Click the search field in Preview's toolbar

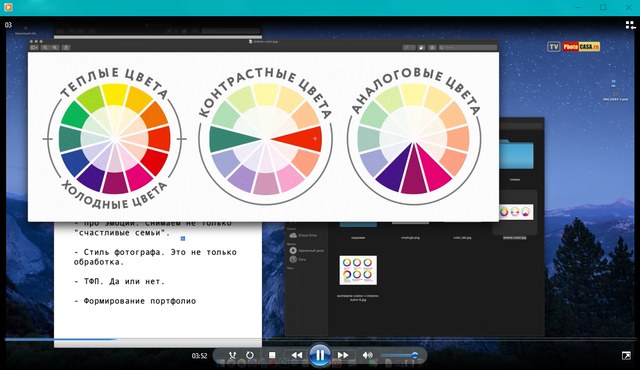468,48
